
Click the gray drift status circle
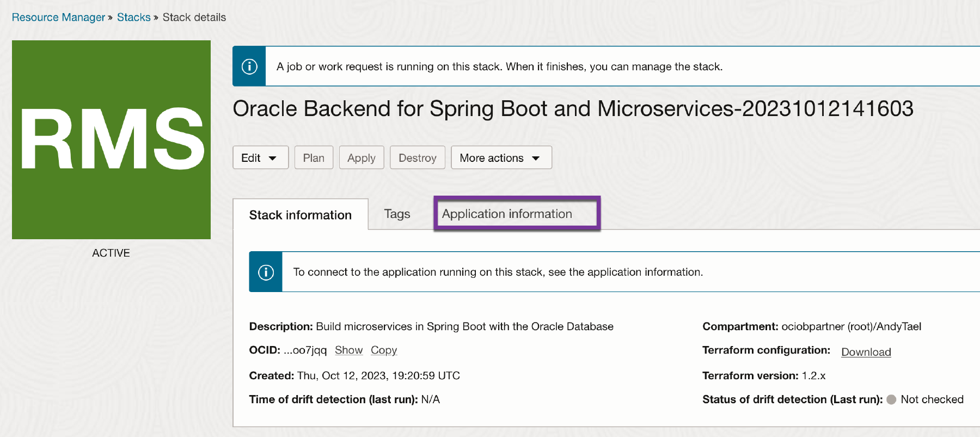click(x=891, y=399)
